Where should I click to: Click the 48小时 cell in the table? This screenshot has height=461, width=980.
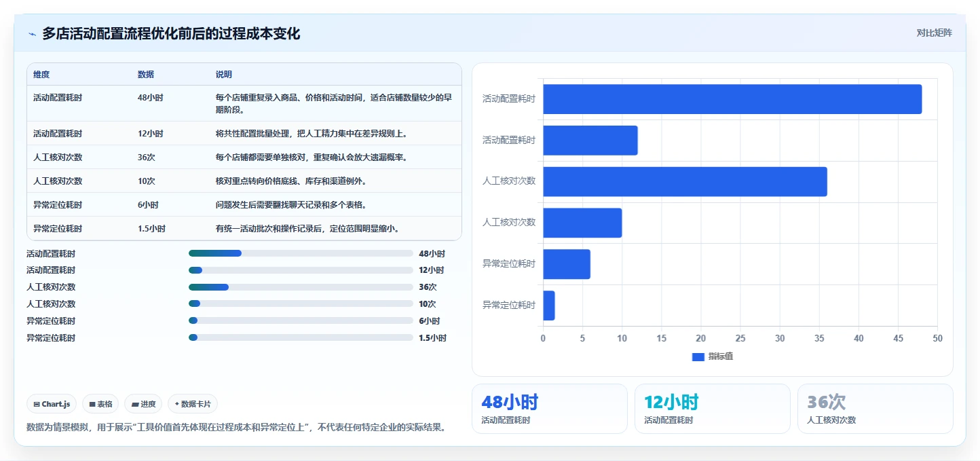coord(150,98)
